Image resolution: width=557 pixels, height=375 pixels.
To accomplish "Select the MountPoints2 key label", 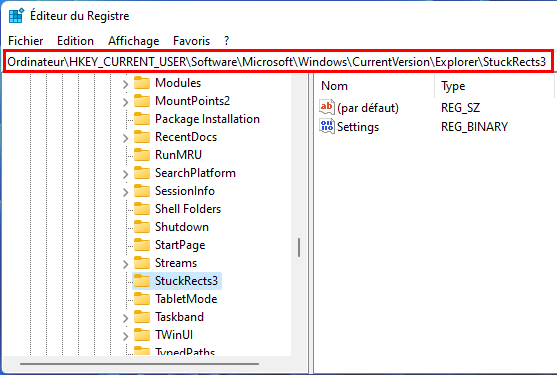I will (x=193, y=101).
